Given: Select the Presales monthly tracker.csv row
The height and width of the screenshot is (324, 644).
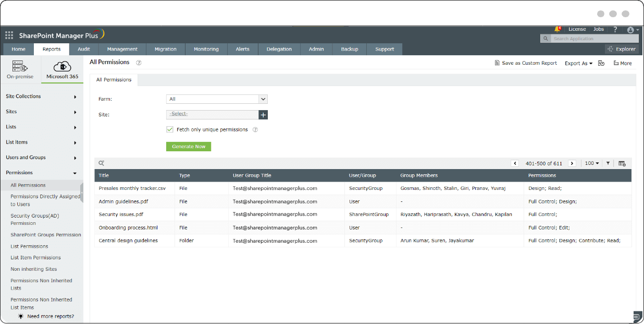Looking at the screenshot, I should 363,188.
